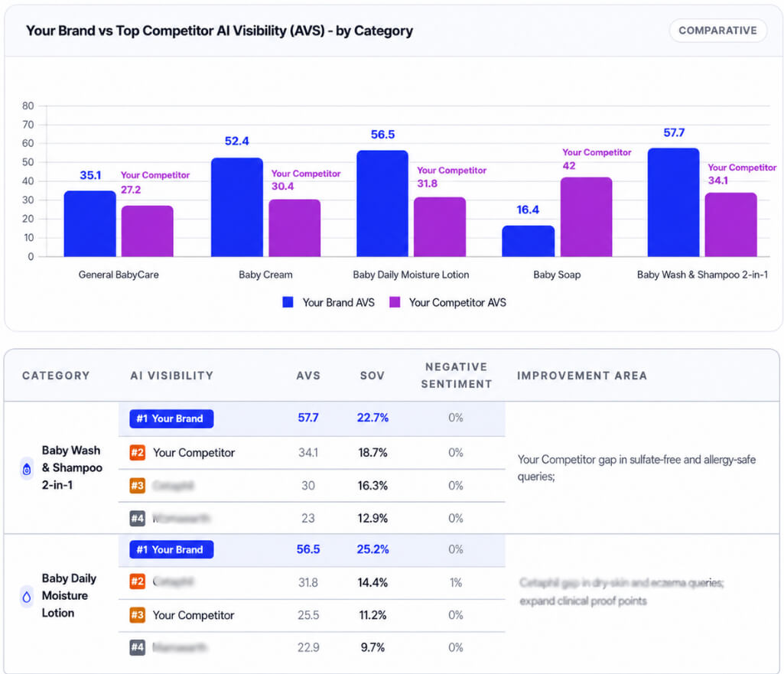Click #4 rank badge in the Moisture Lotion section
This screenshot has width=784, height=674.
[138, 647]
